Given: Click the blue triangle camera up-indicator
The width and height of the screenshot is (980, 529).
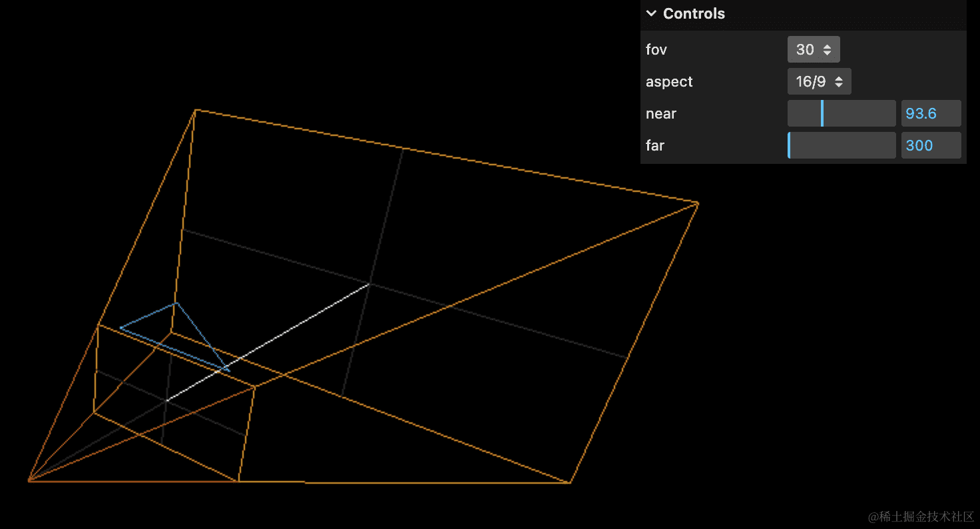Looking at the screenshot, I should pos(176,304).
